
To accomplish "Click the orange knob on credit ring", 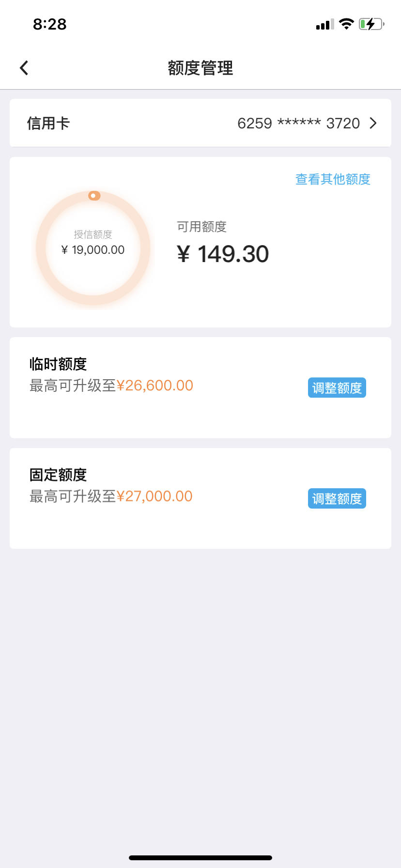I will click(94, 196).
